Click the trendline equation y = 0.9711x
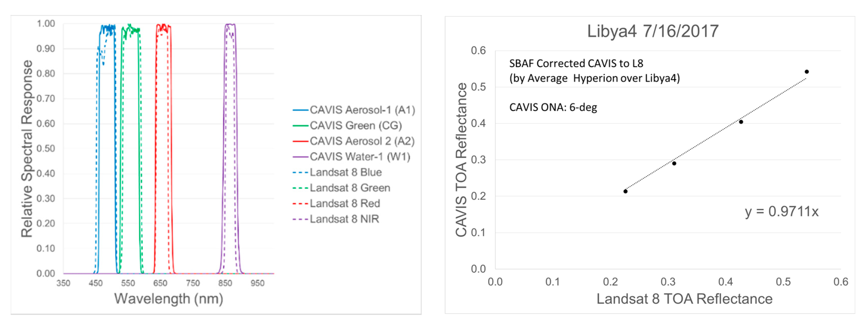Viewport: 868px width, 327px height. pyautogui.click(x=782, y=212)
